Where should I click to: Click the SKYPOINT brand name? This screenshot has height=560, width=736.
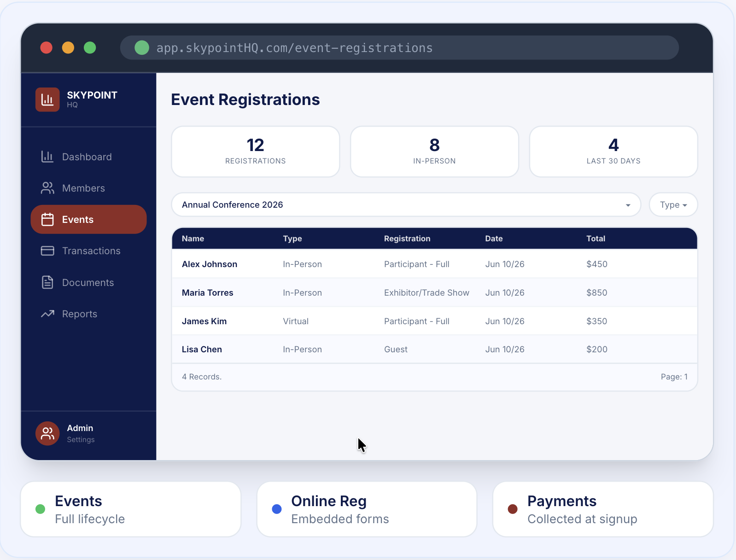pos(92,95)
